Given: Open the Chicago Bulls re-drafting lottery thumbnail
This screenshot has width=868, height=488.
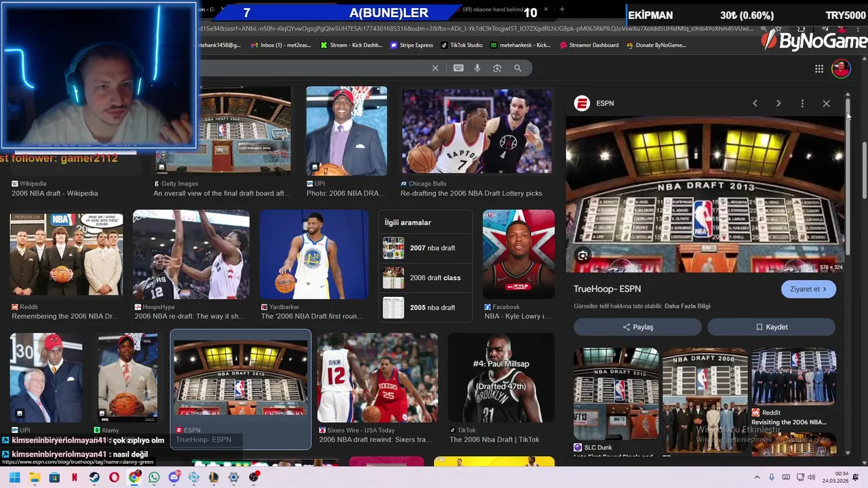Looking at the screenshot, I should tap(477, 131).
